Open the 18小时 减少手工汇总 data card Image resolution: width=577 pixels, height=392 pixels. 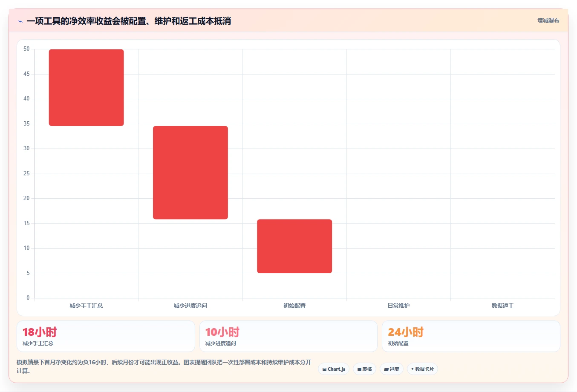(106, 336)
